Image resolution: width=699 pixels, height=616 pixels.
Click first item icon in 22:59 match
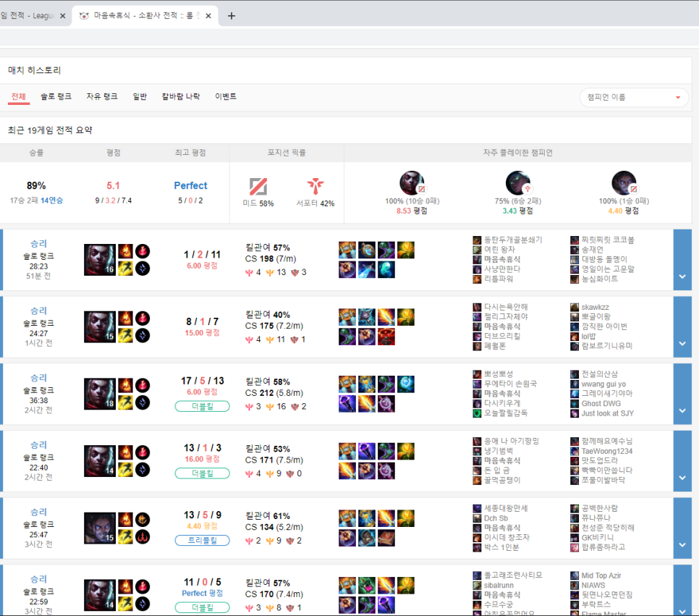click(x=347, y=586)
